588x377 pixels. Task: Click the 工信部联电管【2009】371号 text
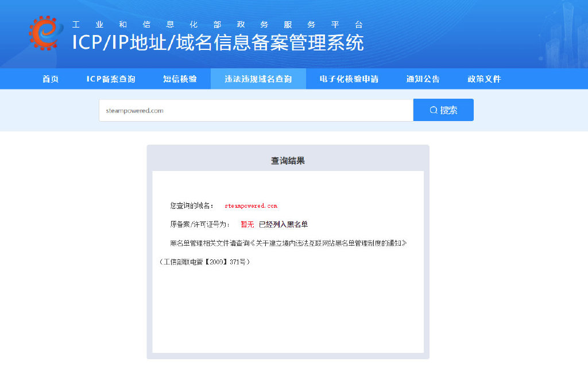(x=204, y=262)
